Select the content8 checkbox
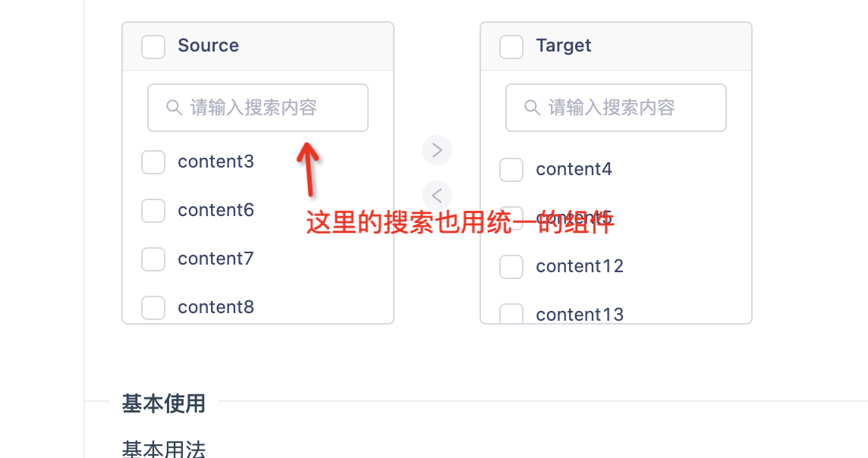 point(153,307)
